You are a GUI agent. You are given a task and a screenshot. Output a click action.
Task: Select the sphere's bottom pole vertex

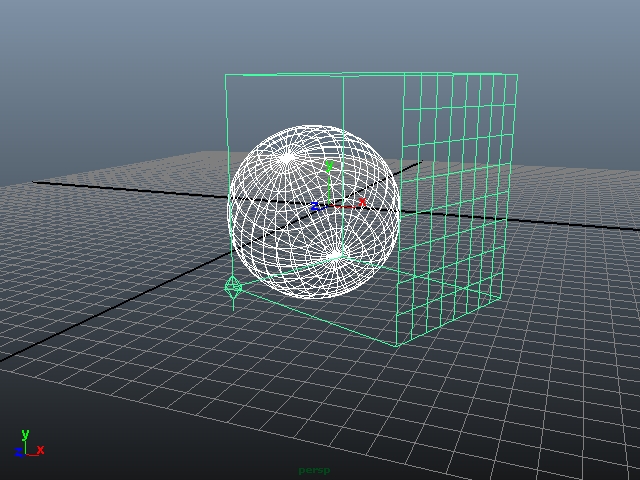coord(335,258)
